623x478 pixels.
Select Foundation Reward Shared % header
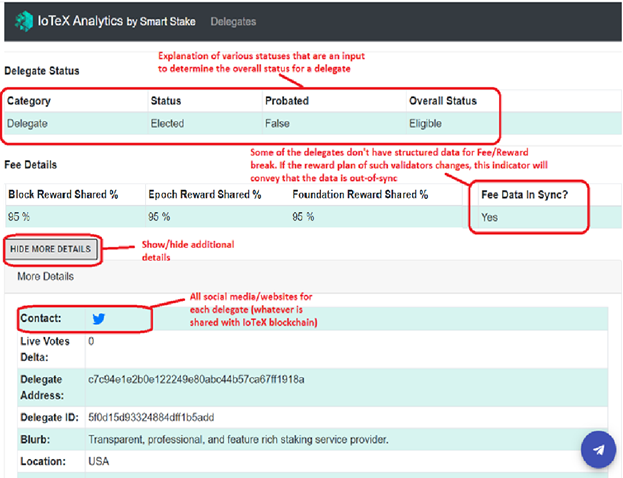click(x=360, y=194)
